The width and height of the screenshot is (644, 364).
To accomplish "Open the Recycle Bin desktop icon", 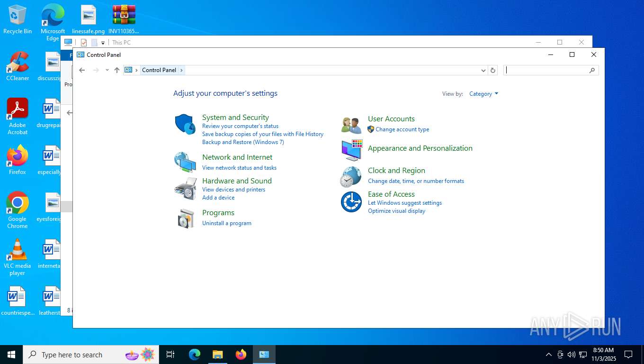I will pyautogui.click(x=18, y=19).
